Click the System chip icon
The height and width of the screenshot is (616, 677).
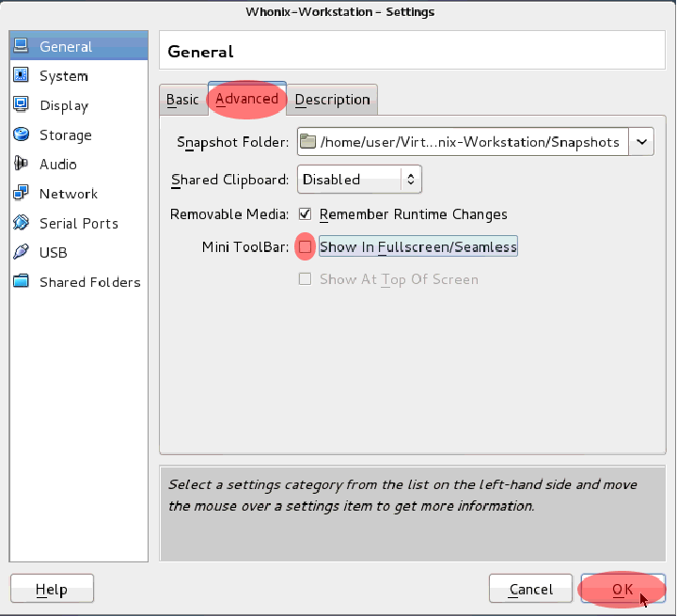(x=21, y=75)
